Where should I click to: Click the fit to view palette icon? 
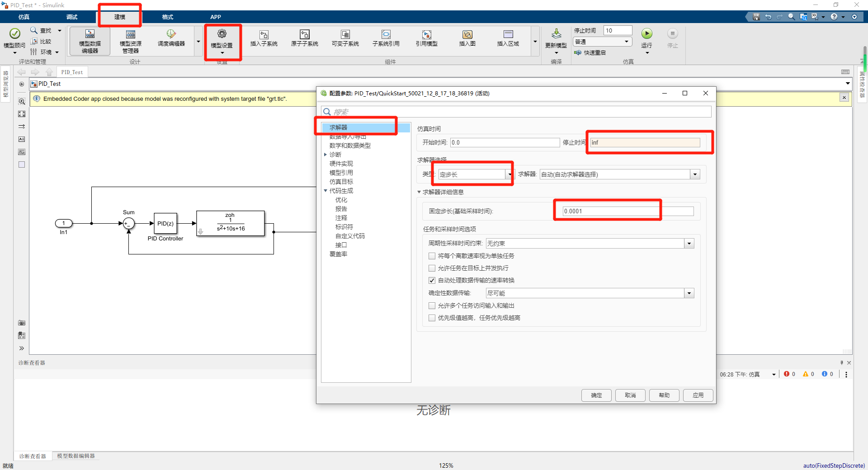[22, 114]
